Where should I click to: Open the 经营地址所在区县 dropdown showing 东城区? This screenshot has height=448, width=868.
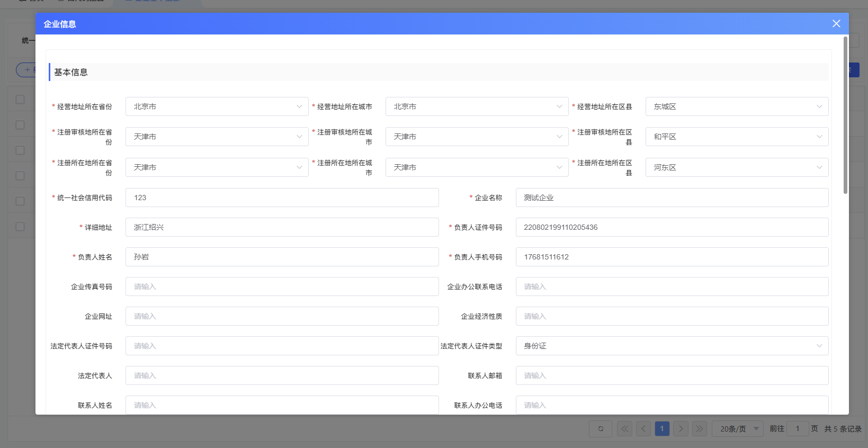[x=737, y=106]
